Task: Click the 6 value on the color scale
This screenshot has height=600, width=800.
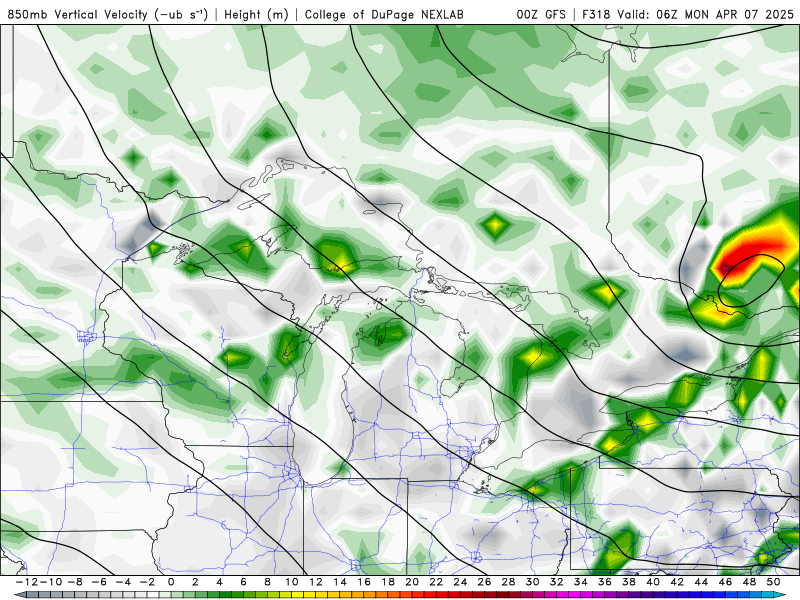Action: coord(243,582)
